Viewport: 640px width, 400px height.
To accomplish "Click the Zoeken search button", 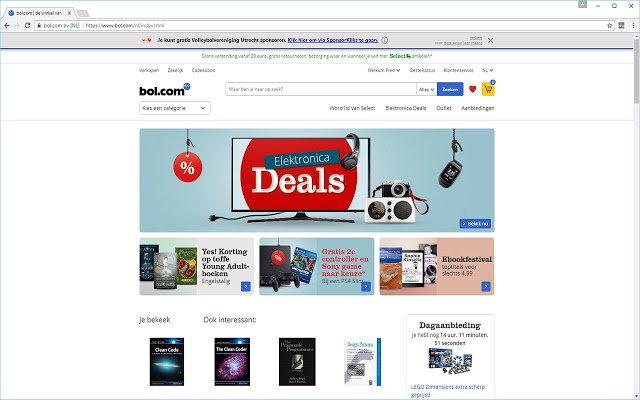I will click(x=450, y=89).
